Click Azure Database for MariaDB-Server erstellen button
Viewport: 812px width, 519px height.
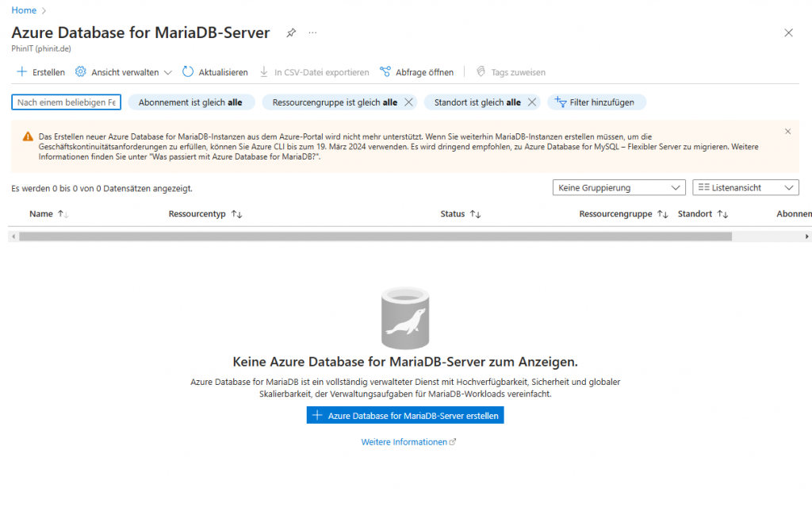[404, 414]
